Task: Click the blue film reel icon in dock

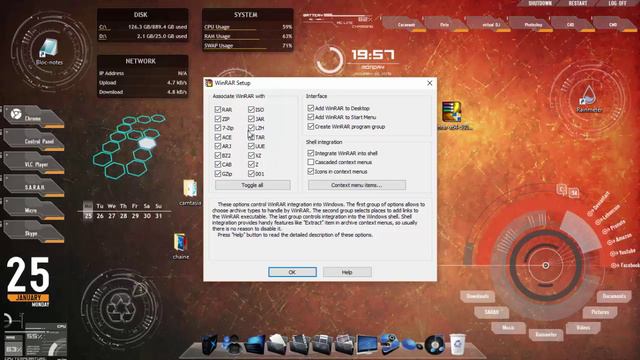Action: (x=389, y=344)
